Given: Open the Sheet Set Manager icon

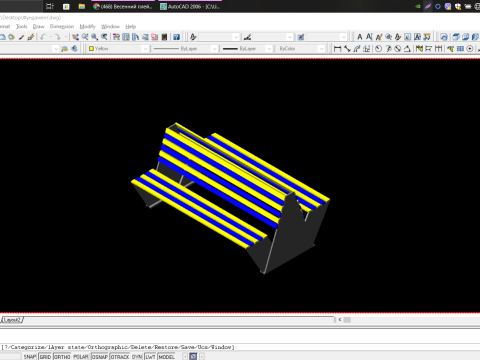Looking at the screenshot, I should tap(145, 37).
